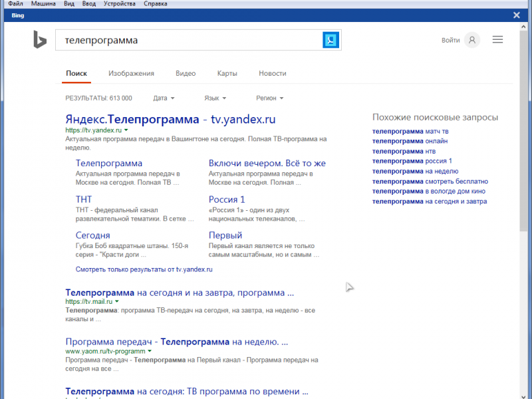Click the Bing title in the blue bar

click(18, 15)
